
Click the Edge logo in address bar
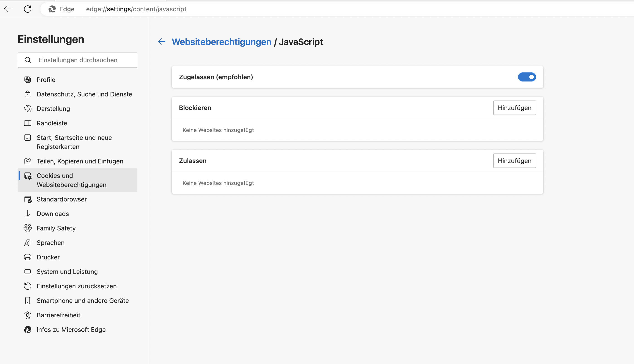click(52, 9)
